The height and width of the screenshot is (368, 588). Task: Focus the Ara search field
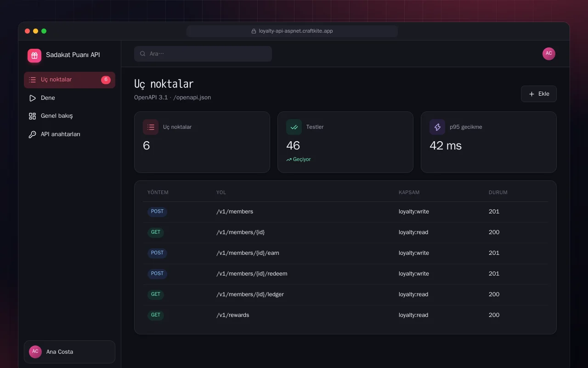(203, 54)
